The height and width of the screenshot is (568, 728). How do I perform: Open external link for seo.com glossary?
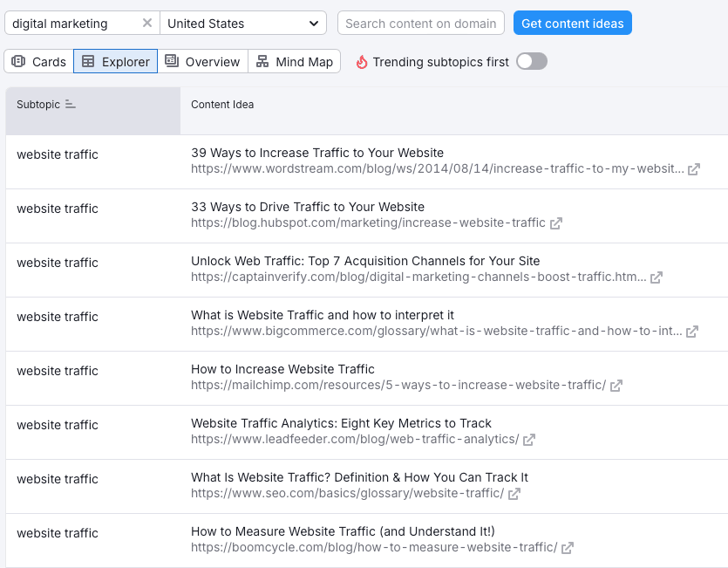coord(514,494)
